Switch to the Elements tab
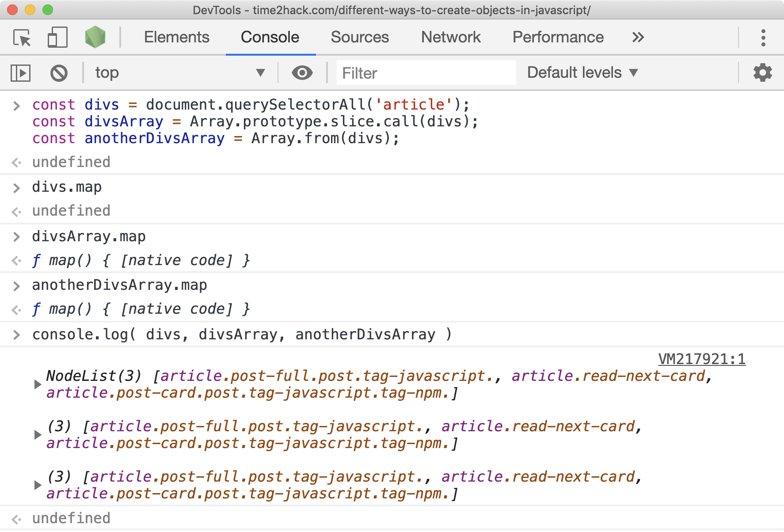The height and width of the screenshot is (532, 784). (177, 37)
